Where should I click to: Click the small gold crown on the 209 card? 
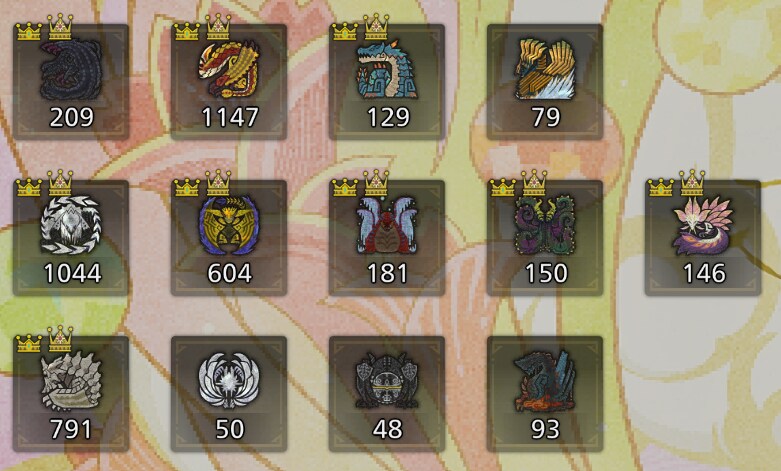(29, 31)
